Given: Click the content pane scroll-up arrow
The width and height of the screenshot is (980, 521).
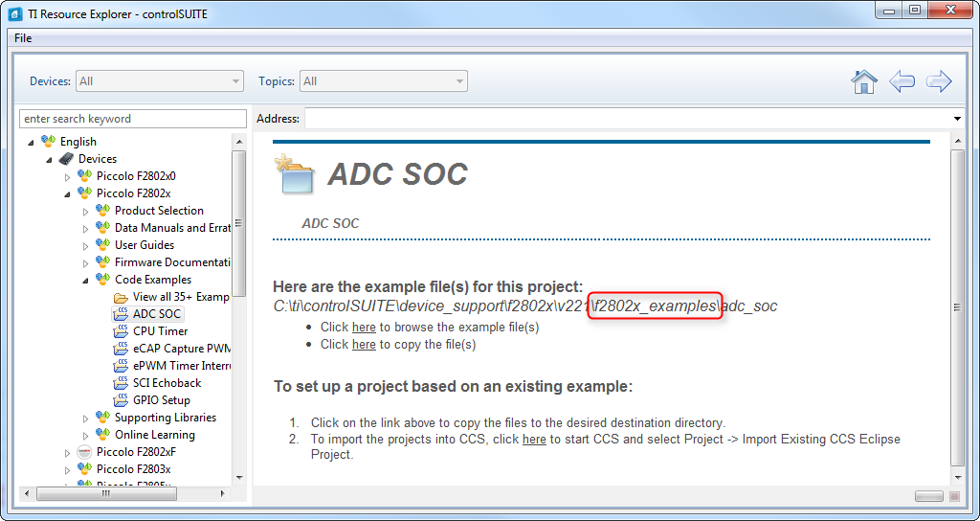Looking at the screenshot, I should [x=957, y=142].
